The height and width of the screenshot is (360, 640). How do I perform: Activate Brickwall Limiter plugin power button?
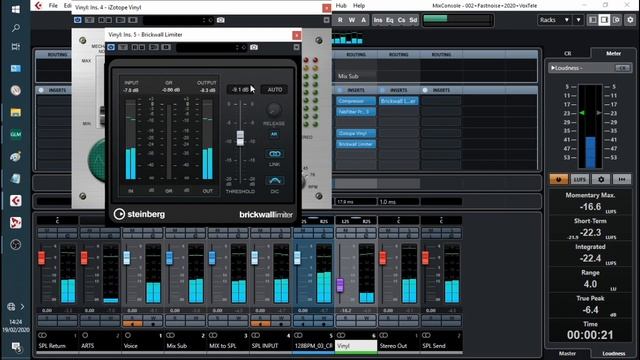coord(111,47)
